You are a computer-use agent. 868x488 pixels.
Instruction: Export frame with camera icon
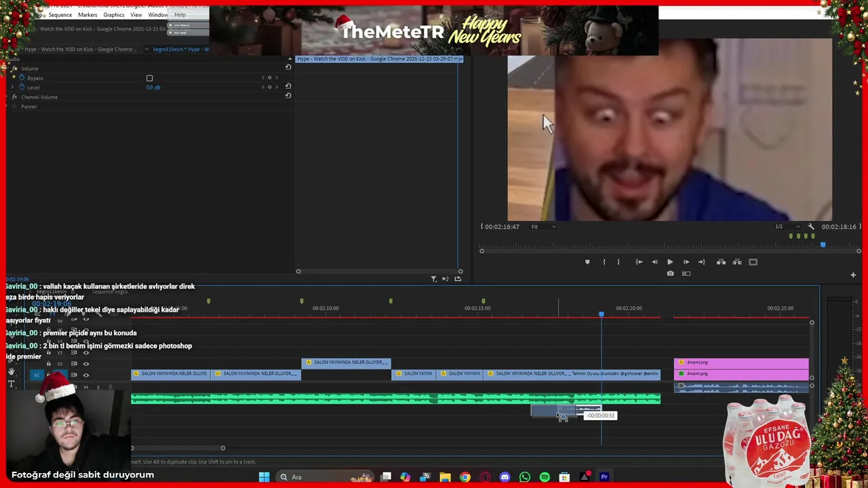[670, 274]
